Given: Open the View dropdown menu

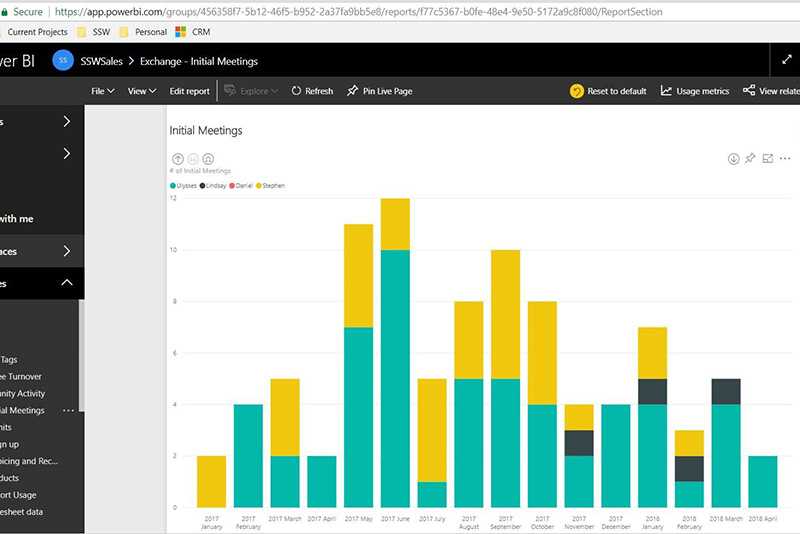Looking at the screenshot, I should 142,91.
